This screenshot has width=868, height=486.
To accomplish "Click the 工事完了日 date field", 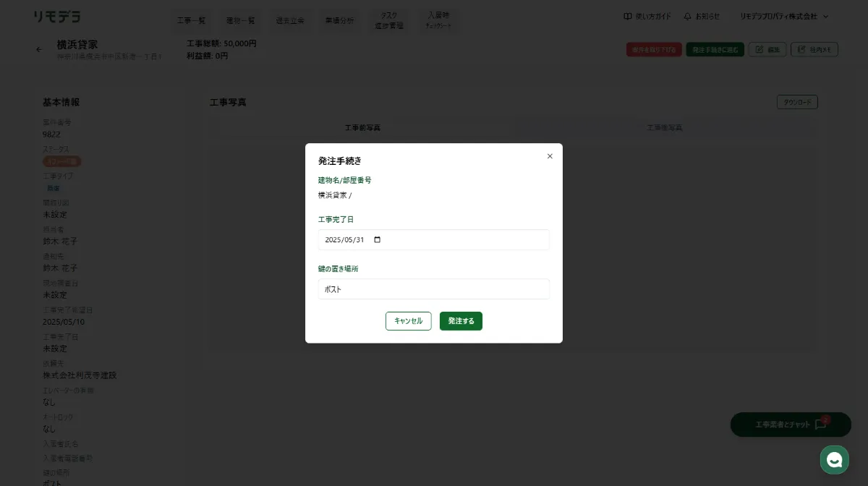I will [x=434, y=240].
